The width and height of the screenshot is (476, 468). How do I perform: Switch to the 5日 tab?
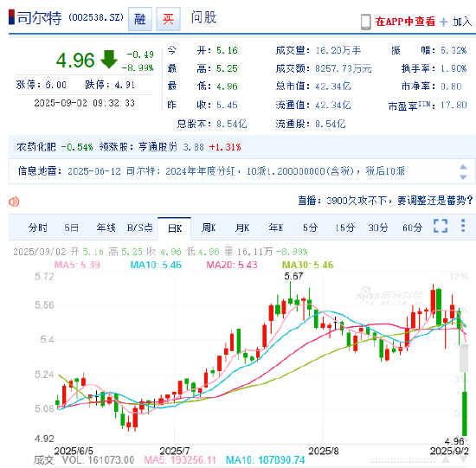[x=71, y=228]
